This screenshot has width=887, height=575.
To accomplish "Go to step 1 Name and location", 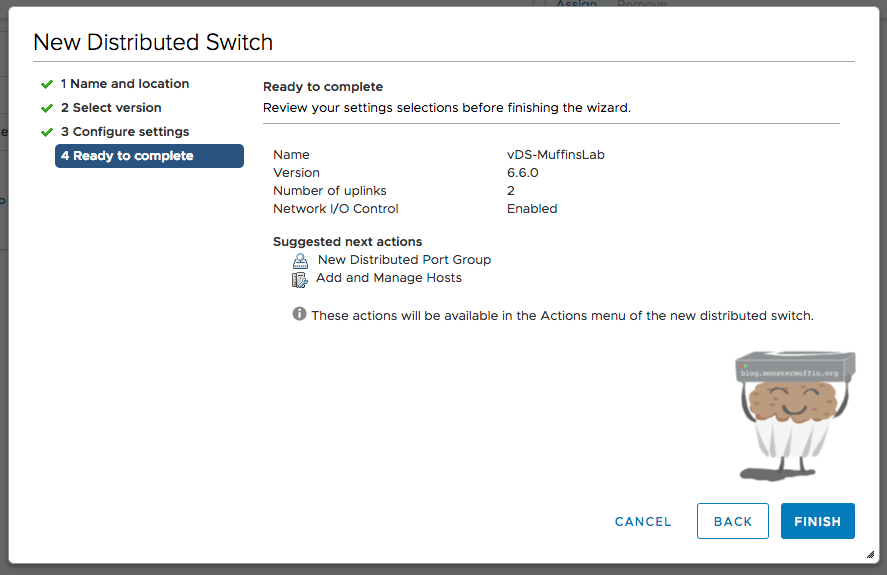I will tap(124, 84).
